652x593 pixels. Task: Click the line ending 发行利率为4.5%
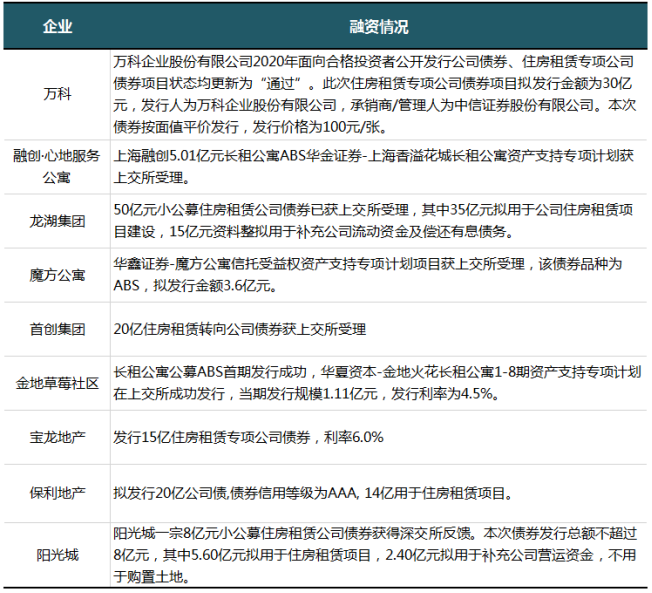[306, 394]
